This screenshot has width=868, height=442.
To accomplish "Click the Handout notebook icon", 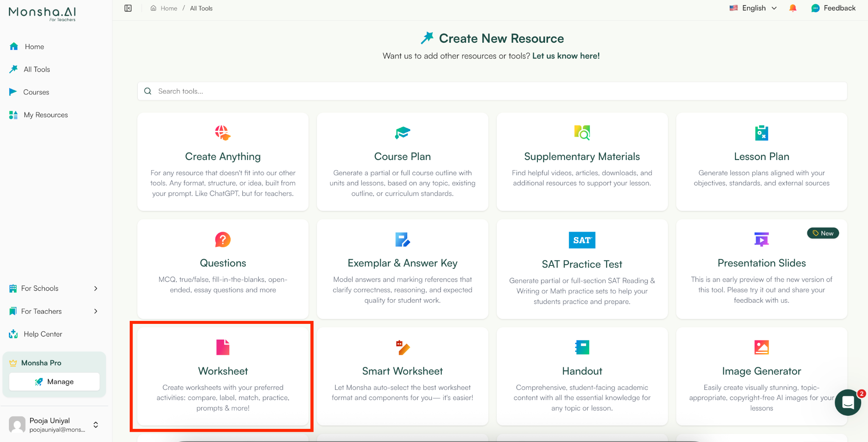I will pos(581,347).
